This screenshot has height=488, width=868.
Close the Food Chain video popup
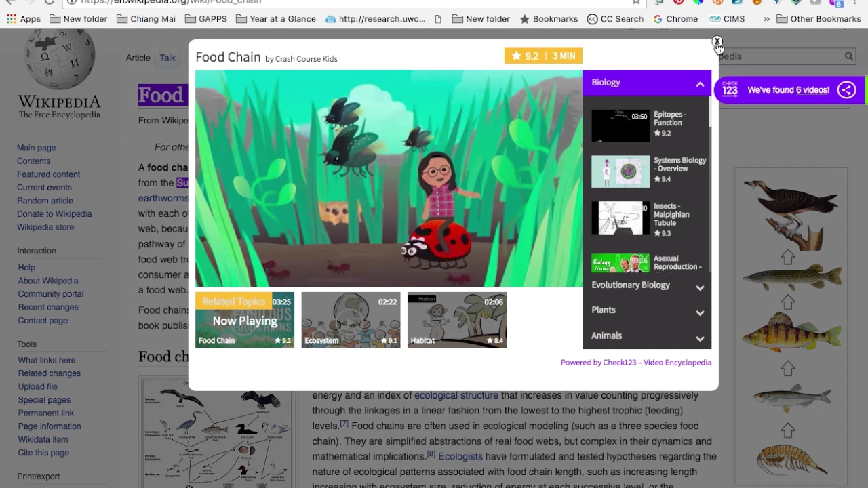[x=717, y=41]
